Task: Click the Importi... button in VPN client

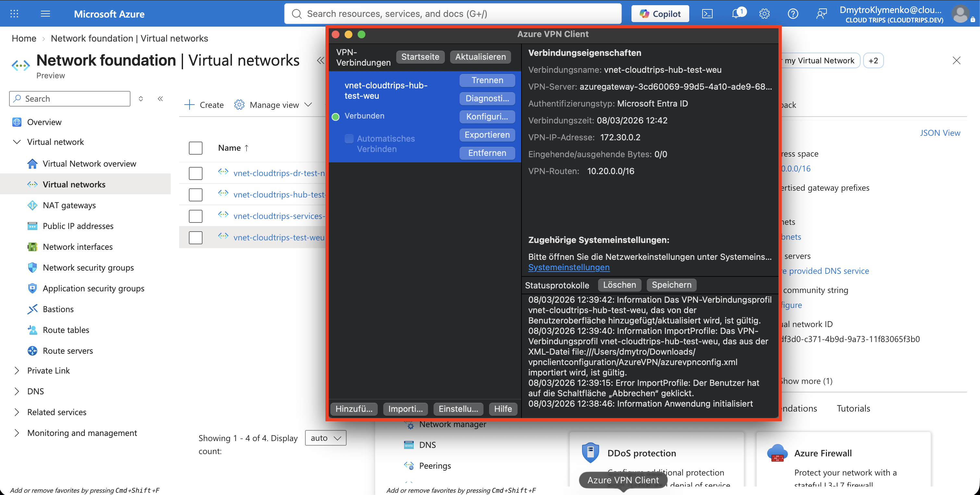Action: 405,409
